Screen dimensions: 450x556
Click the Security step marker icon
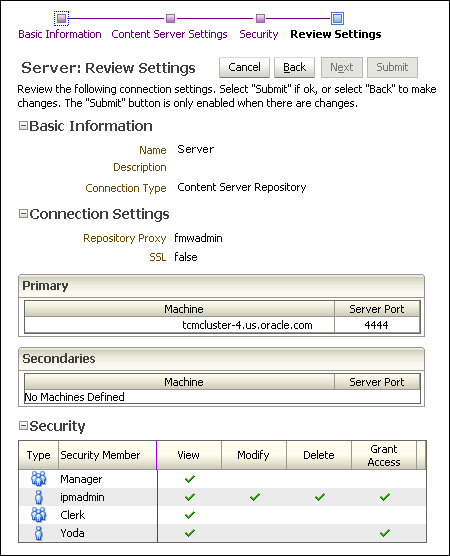(260, 18)
